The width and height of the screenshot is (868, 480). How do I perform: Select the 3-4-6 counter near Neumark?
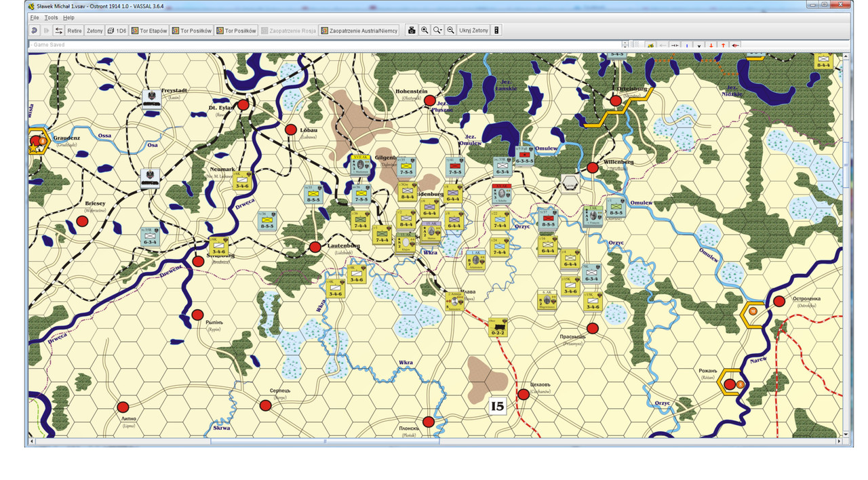[x=241, y=180]
